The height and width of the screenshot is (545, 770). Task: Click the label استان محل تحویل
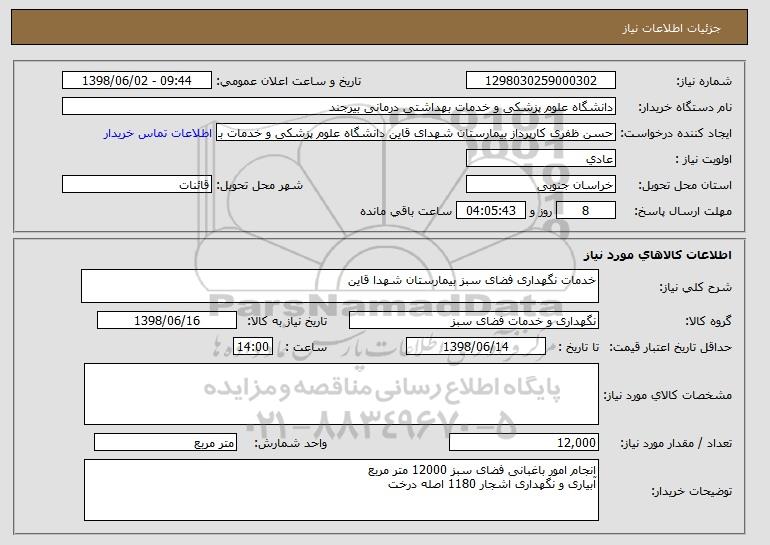(685, 185)
